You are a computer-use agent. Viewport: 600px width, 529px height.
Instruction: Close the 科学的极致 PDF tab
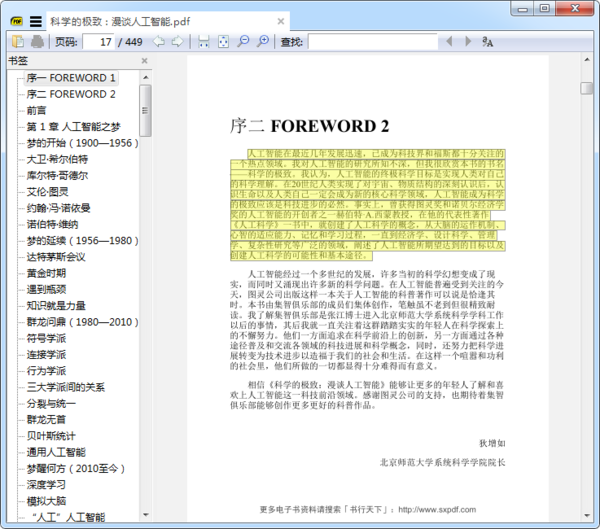click(x=282, y=20)
